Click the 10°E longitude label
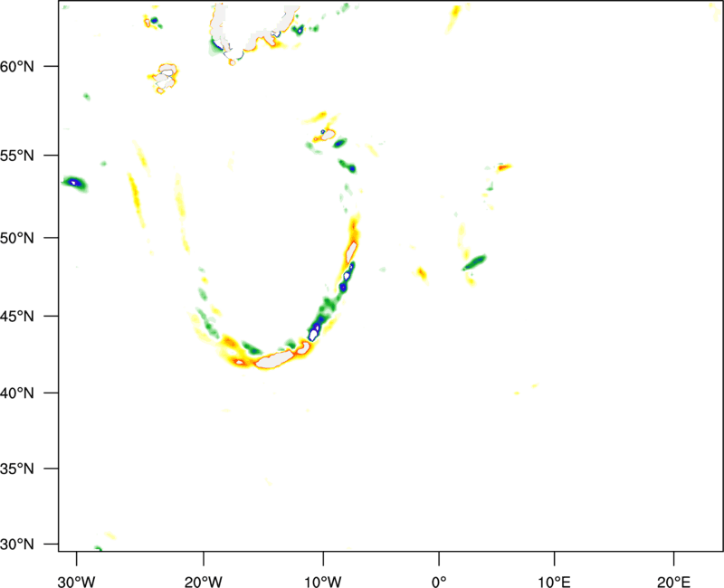724x588 pixels. click(554, 582)
